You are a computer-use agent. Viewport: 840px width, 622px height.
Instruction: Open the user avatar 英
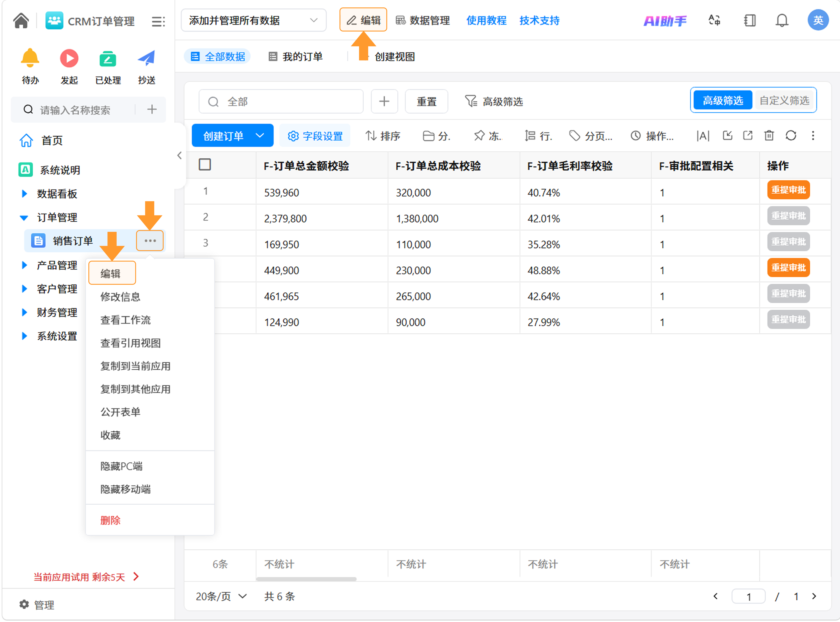pyautogui.click(x=818, y=20)
